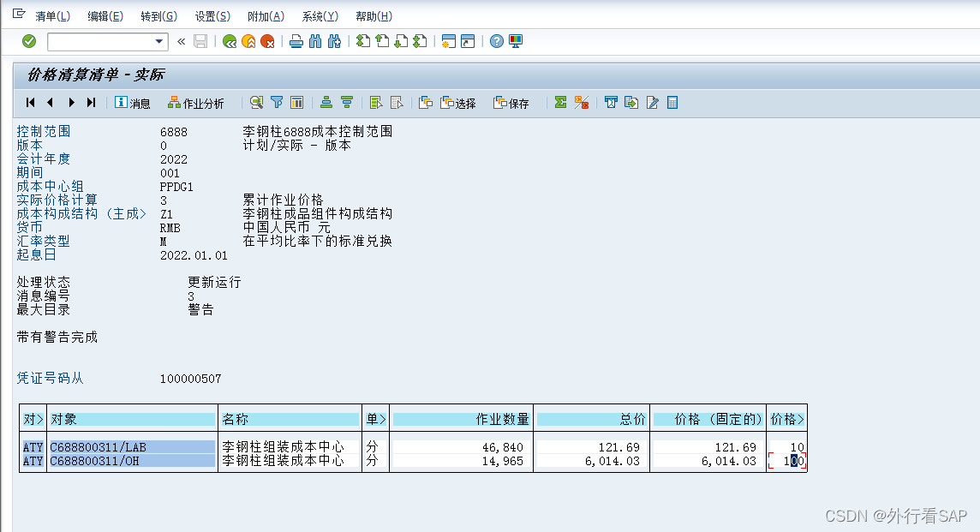Screen dimensions: 980x532
Task: Click the Find Next binoculars-plus icon
Action: point(334,41)
